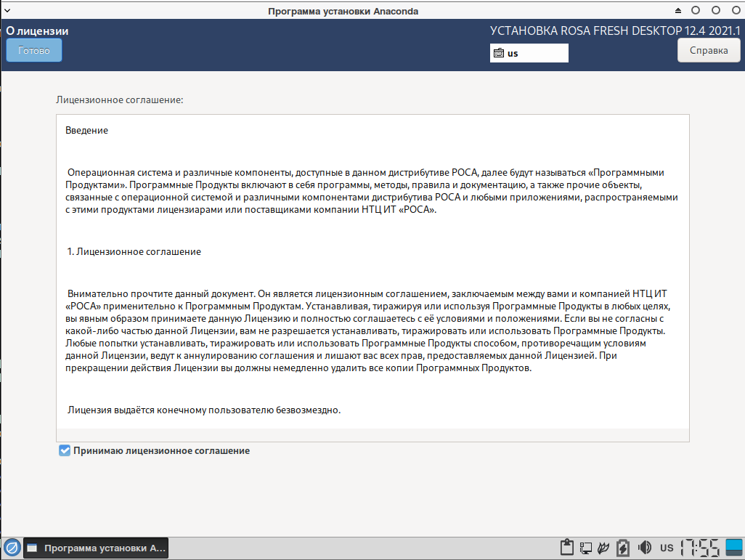Image resolution: width=745 pixels, height=560 pixels.
Task: Open the clipboard tray icon
Action: click(x=567, y=548)
